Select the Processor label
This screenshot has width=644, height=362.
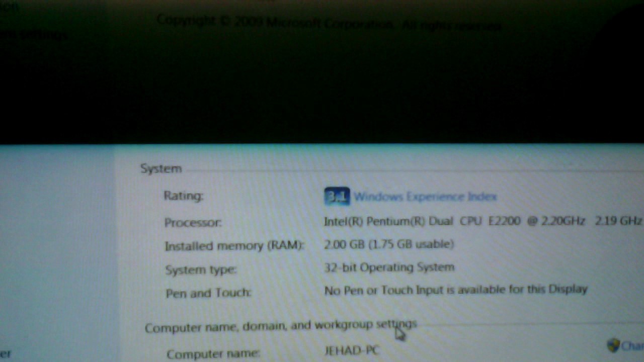pyautogui.click(x=193, y=222)
